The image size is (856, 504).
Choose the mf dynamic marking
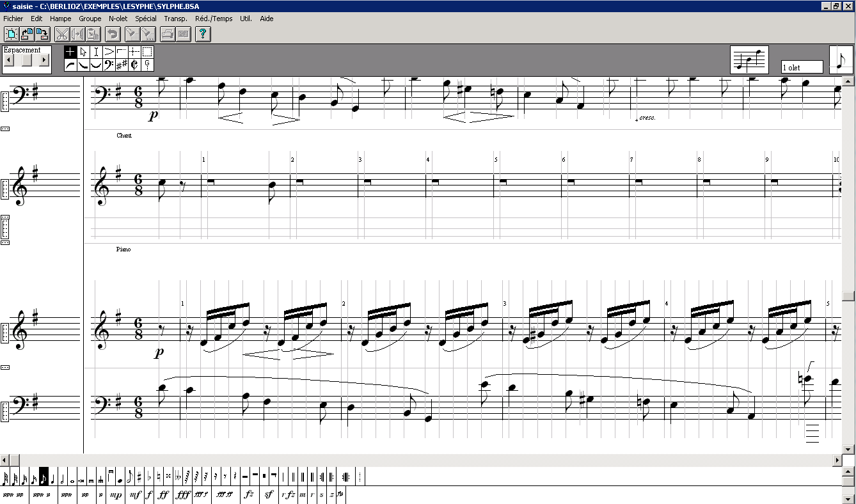(136, 494)
